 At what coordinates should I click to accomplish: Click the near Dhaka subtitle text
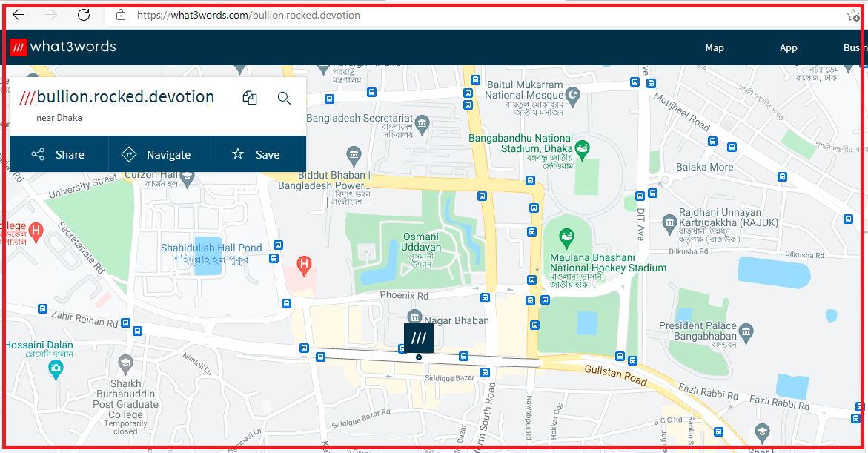(59, 118)
